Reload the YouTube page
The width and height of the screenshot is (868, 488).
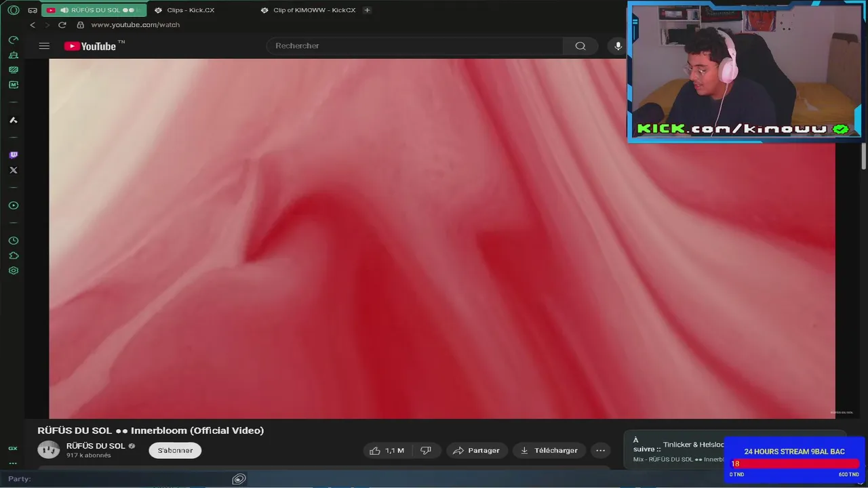pyautogui.click(x=62, y=25)
